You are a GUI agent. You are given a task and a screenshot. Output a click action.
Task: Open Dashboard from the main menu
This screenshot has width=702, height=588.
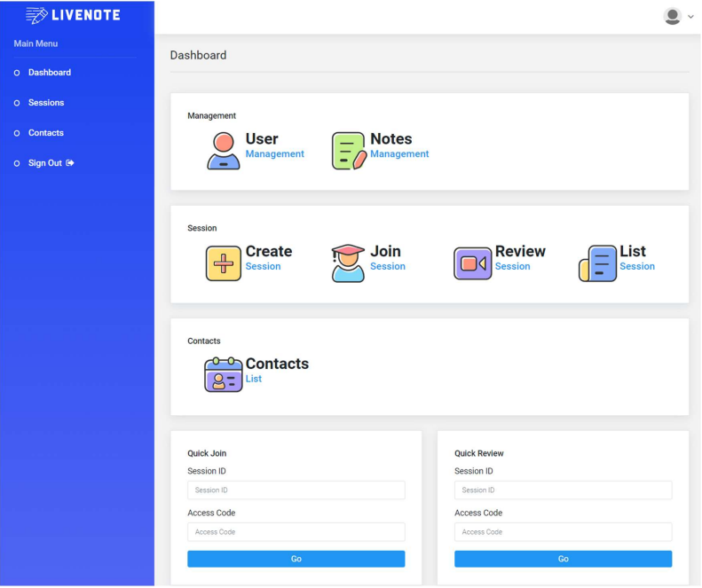click(x=49, y=73)
